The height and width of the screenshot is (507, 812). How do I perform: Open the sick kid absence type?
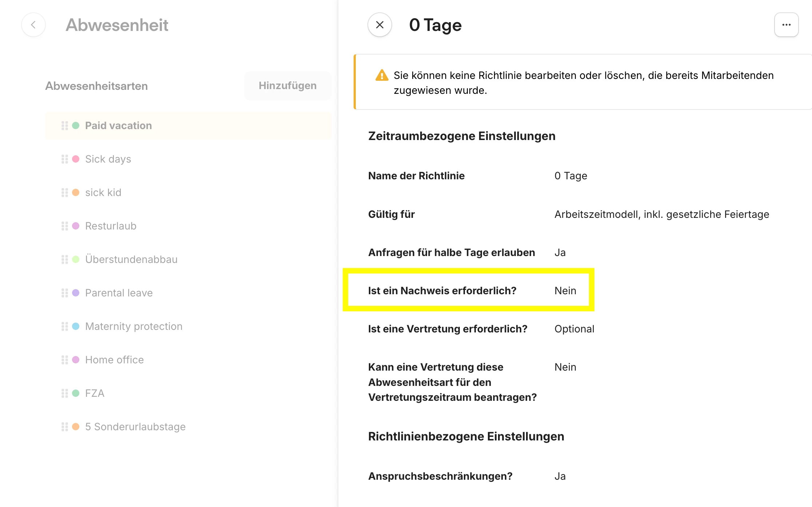(103, 192)
